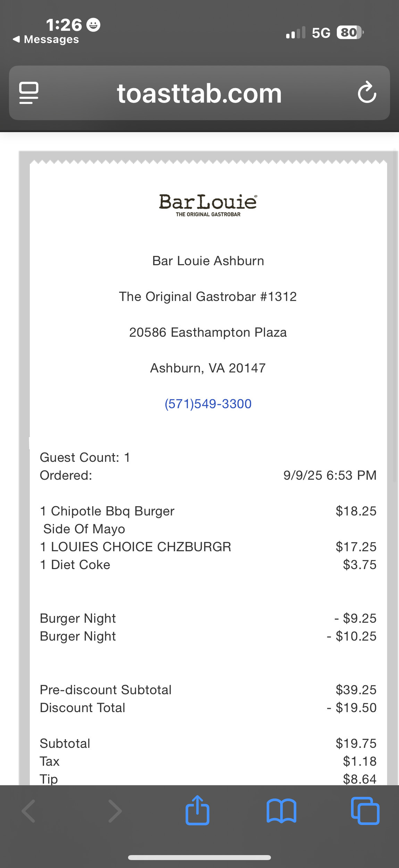Tap the cellular signal bars icon

tap(296, 33)
